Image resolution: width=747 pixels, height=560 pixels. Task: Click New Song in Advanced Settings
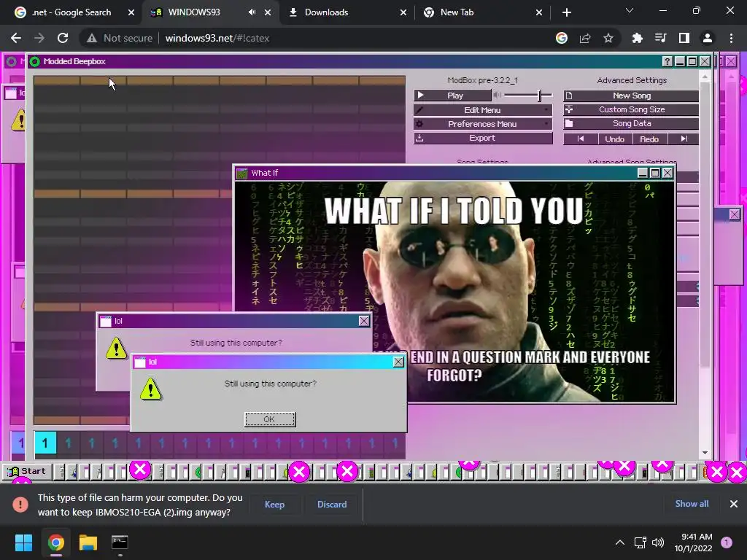pos(631,96)
